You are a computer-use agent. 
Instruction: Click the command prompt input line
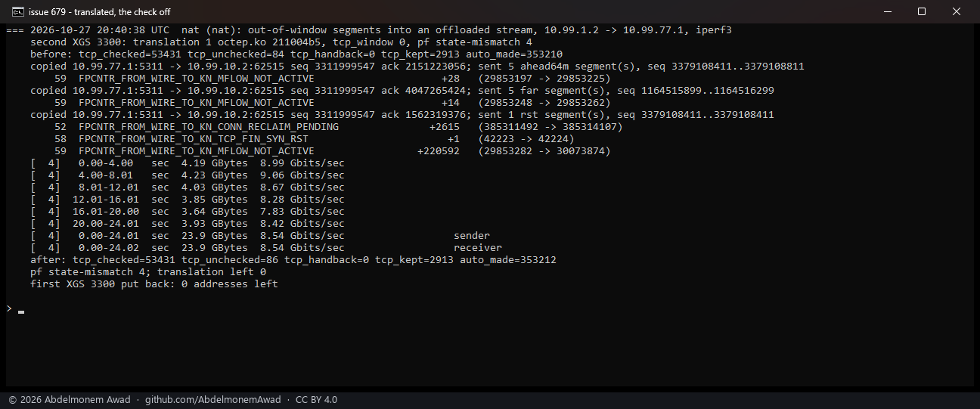tap(490, 308)
